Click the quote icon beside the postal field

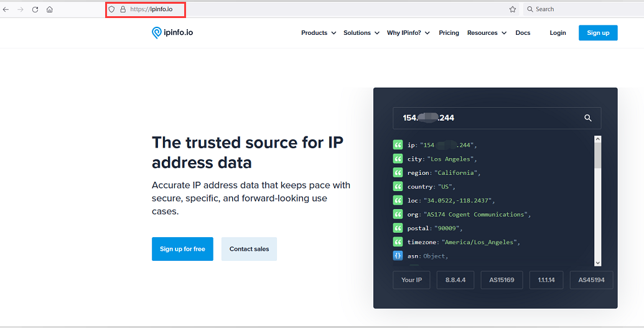(398, 228)
